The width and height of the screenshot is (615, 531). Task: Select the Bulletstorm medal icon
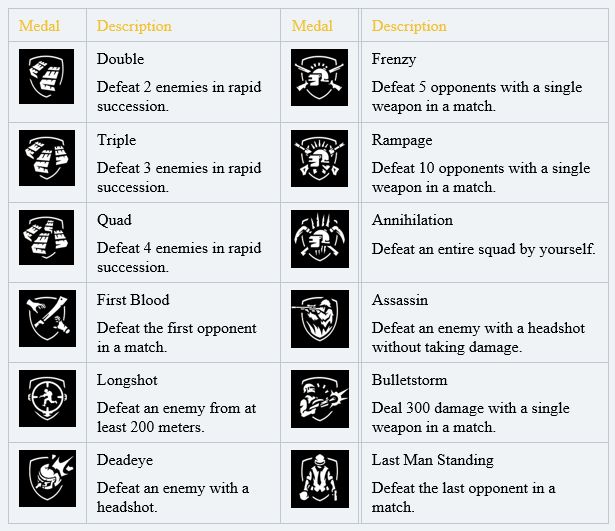click(x=320, y=398)
